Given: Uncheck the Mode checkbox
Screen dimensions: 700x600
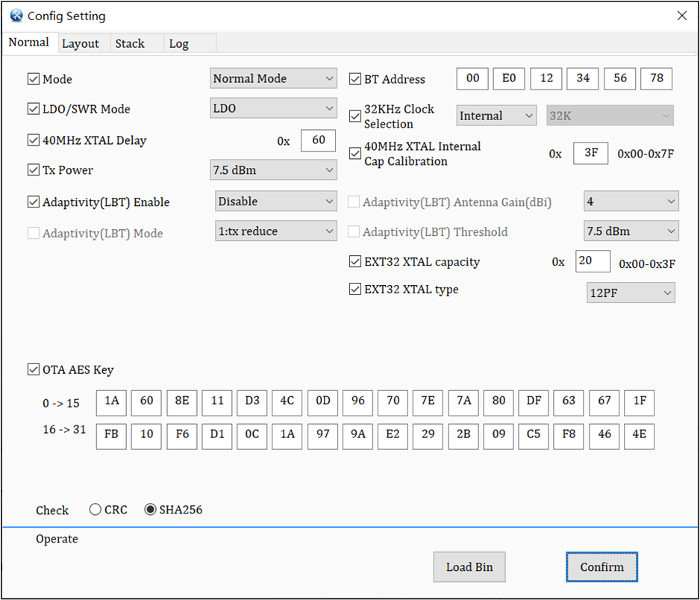Looking at the screenshot, I should (34, 79).
